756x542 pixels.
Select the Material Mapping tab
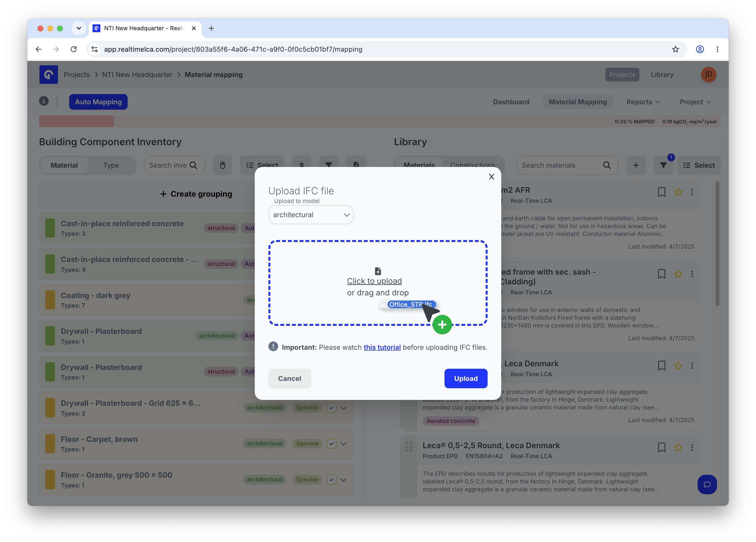(578, 102)
